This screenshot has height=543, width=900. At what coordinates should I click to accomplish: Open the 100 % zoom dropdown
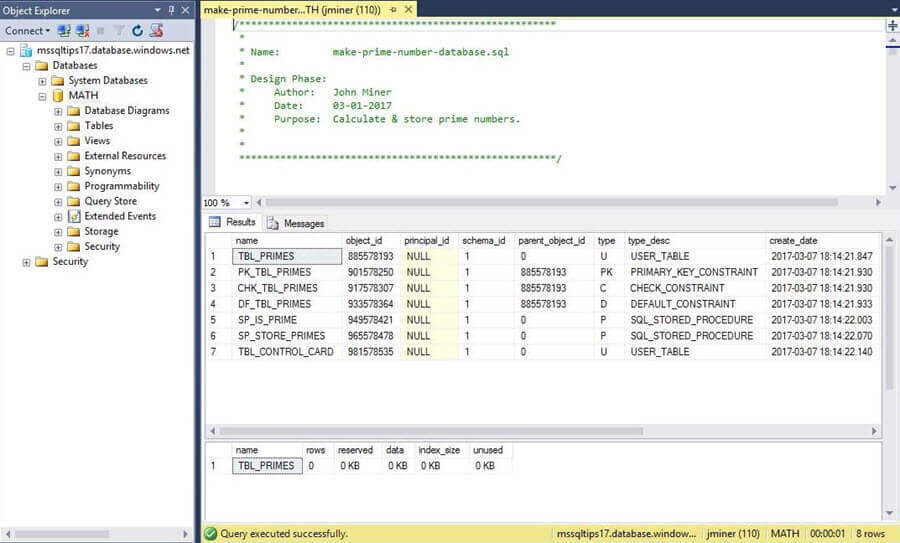tap(246, 203)
